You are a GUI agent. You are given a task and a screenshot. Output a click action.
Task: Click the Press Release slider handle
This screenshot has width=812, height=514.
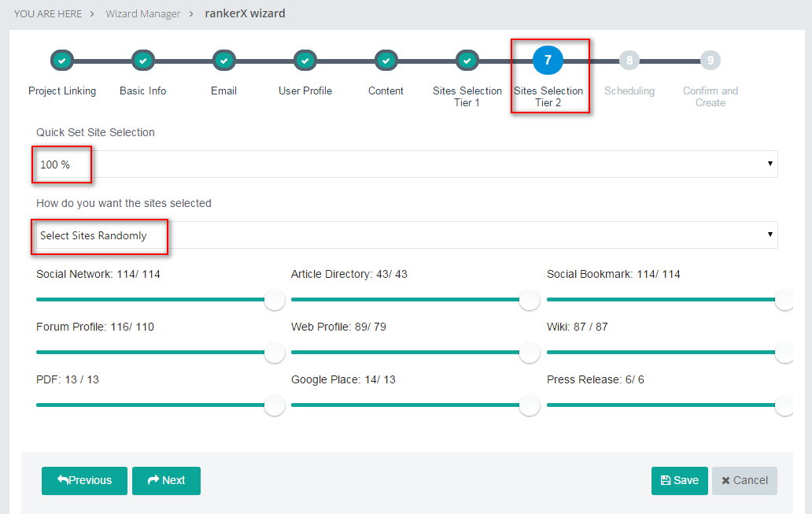click(784, 405)
